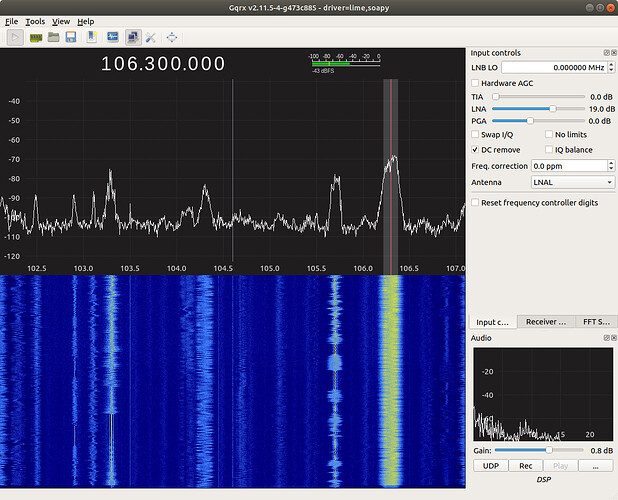Click the remote control computer icon

[132, 37]
